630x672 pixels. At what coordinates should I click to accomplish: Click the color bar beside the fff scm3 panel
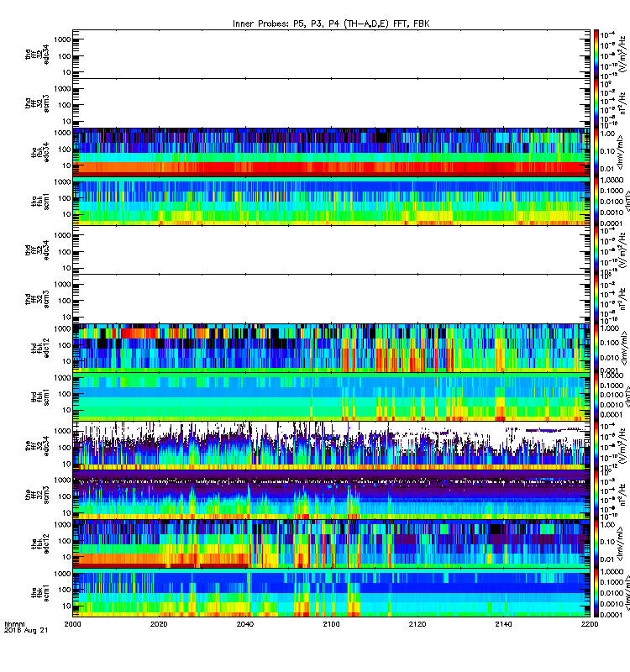point(596,496)
